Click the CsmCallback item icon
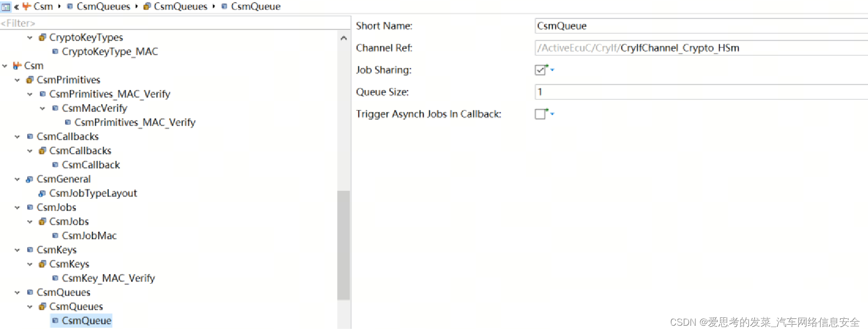The width and height of the screenshot is (868, 332). click(x=55, y=165)
